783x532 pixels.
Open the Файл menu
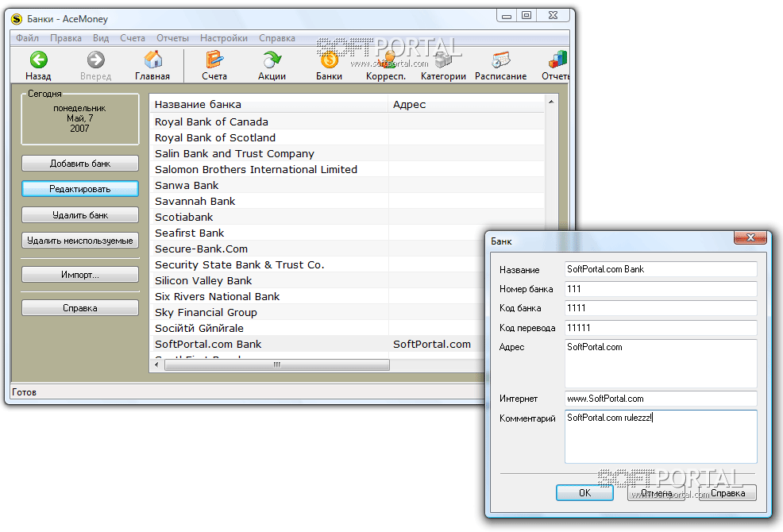(x=27, y=38)
